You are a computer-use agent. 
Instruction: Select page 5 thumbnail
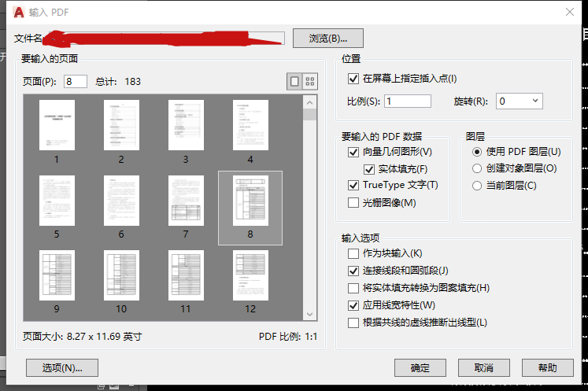[57, 201]
